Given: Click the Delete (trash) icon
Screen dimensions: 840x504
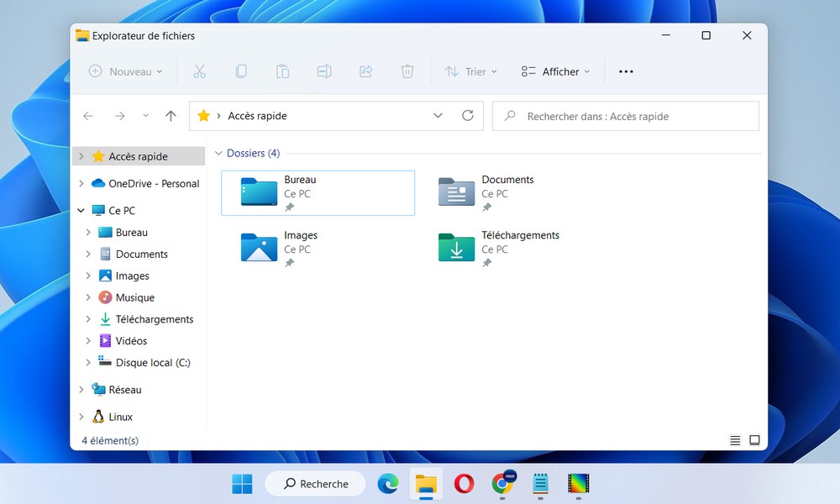Looking at the screenshot, I should (x=407, y=71).
